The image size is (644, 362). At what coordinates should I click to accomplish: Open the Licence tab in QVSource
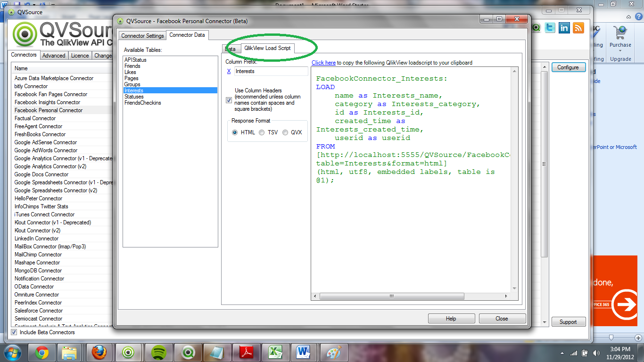pos(80,56)
